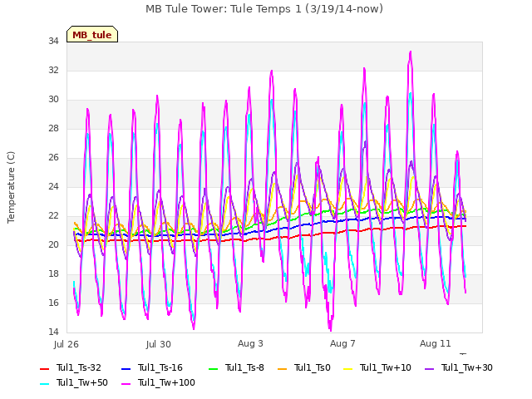Click the yellow Tul1_Tw+10 legend swatch
Viewport: 532px width, 399px height.
(348, 368)
